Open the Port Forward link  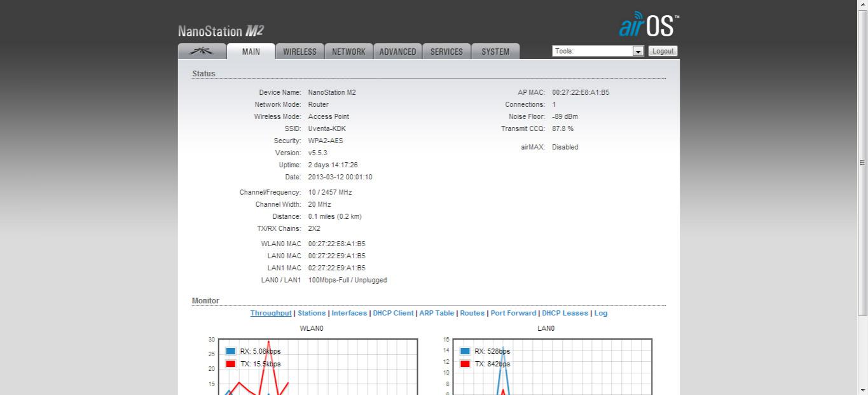click(513, 313)
